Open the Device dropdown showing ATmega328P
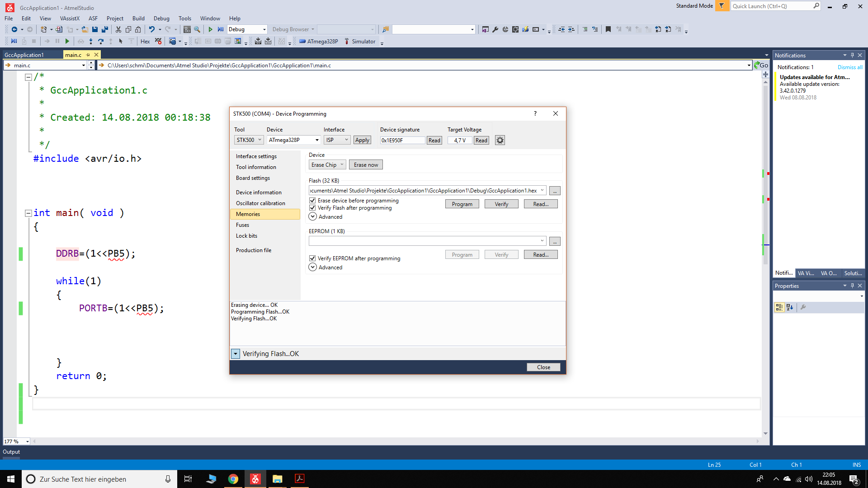 tap(294, 140)
